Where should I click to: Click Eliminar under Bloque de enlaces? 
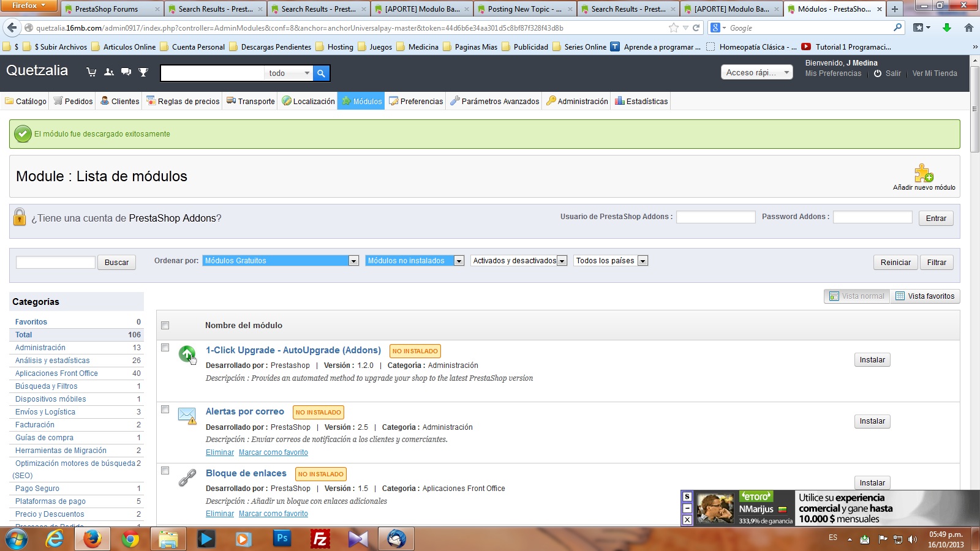point(220,514)
